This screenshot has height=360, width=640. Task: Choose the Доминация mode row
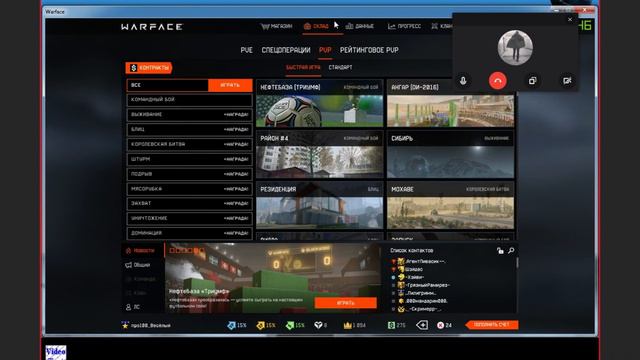click(189, 233)
